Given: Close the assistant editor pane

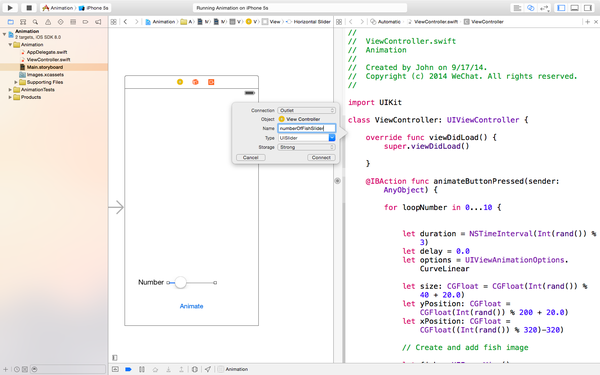Looking at the screenshot, I should coord(596,22).
